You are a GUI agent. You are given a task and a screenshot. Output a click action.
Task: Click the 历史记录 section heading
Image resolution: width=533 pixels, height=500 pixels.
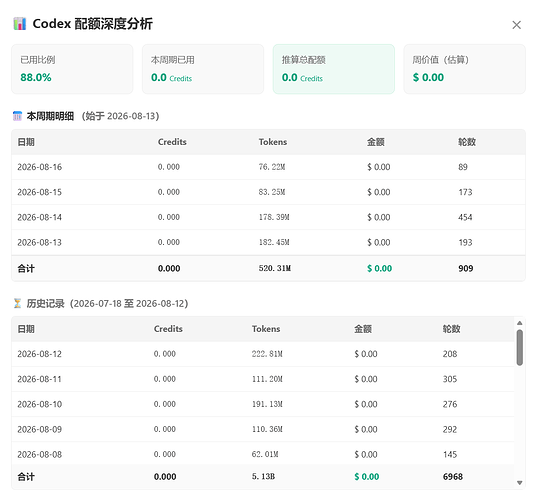tap(46, 303)
